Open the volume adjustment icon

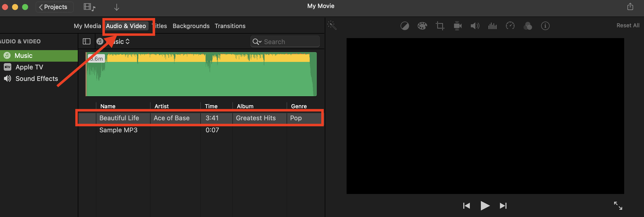click(475, 26)
